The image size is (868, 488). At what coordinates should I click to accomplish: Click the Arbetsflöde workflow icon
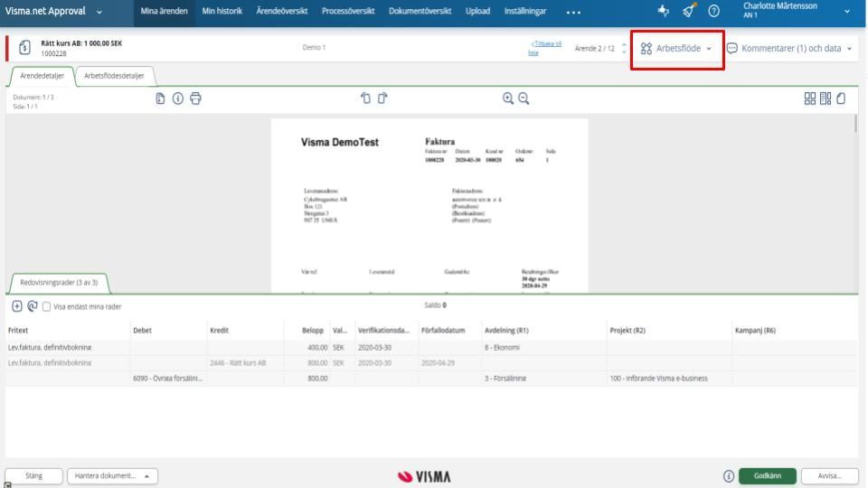(x=646, y=49)
